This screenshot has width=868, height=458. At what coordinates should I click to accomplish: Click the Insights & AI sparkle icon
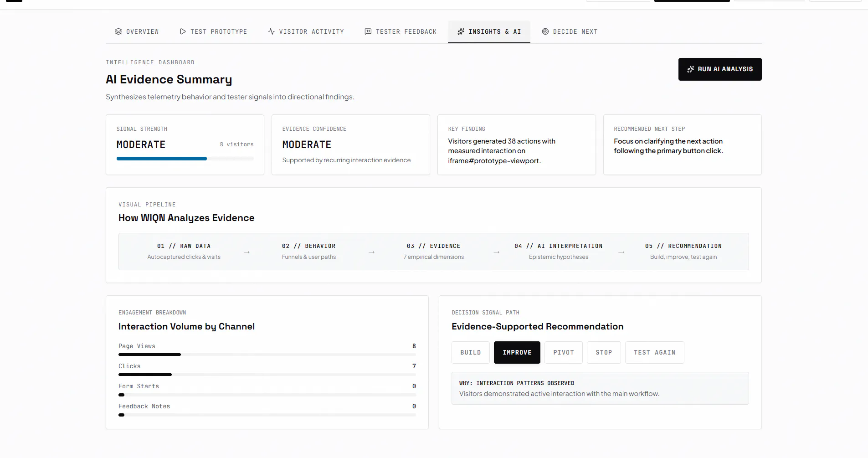(x=461, y=31)
